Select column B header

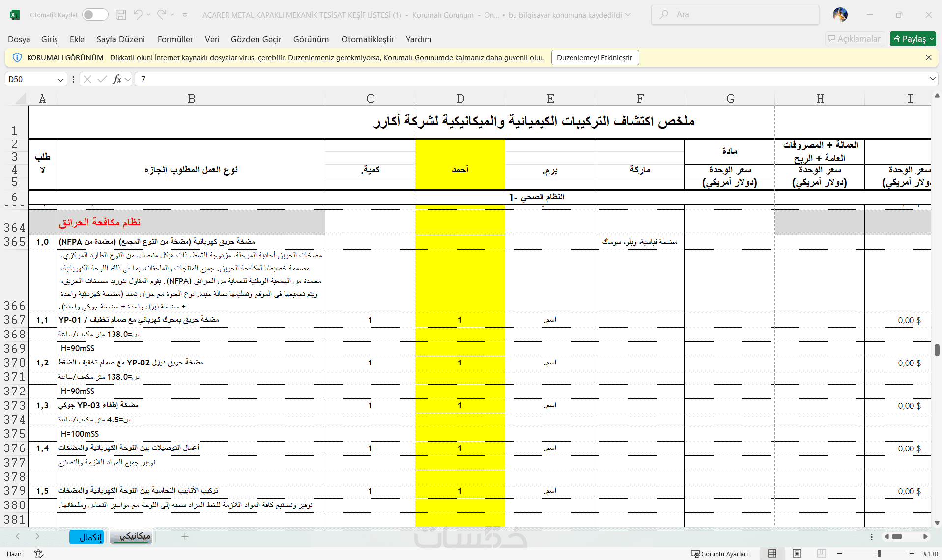pyautogui.click(x=191, y=99)
